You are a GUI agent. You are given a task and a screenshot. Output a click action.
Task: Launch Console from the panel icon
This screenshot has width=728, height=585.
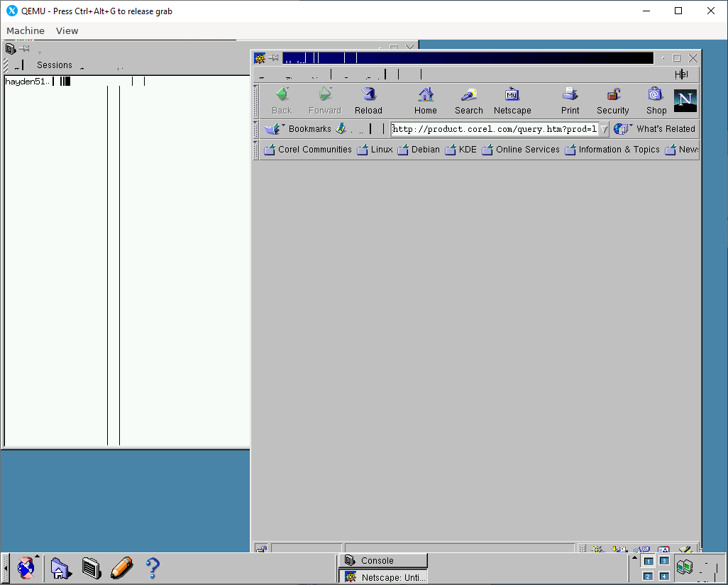point(92,568)
